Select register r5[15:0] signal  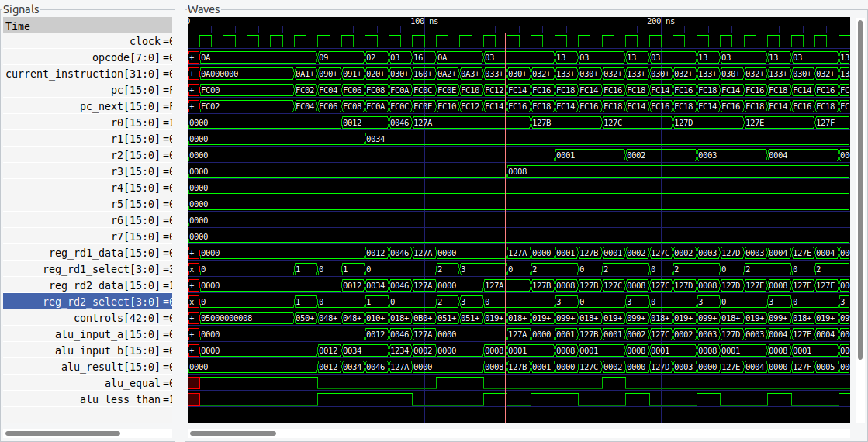point(88,204)
